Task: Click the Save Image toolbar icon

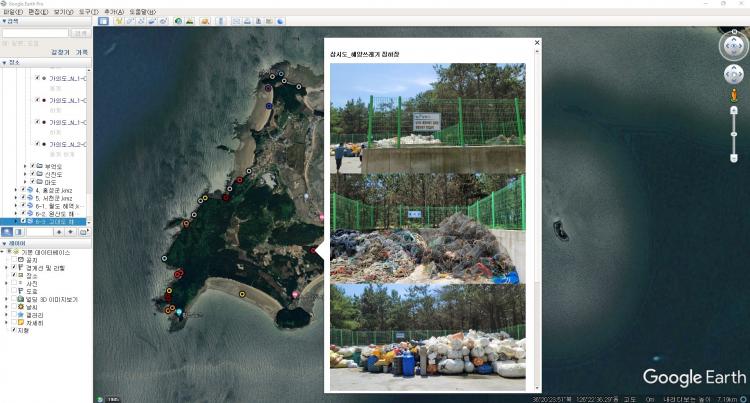Action: click(x=258, y=21)
